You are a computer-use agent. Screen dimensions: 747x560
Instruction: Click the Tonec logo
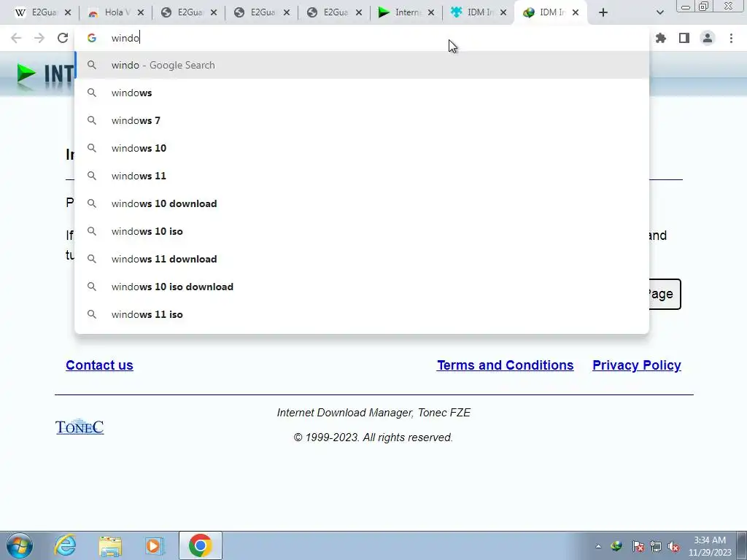coord(80,427)
